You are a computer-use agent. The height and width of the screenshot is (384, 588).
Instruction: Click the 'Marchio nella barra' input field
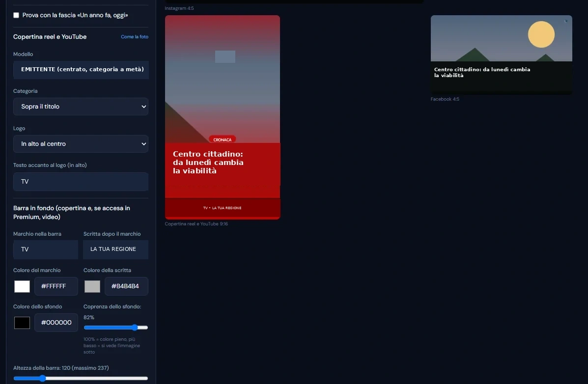[45, 249]
